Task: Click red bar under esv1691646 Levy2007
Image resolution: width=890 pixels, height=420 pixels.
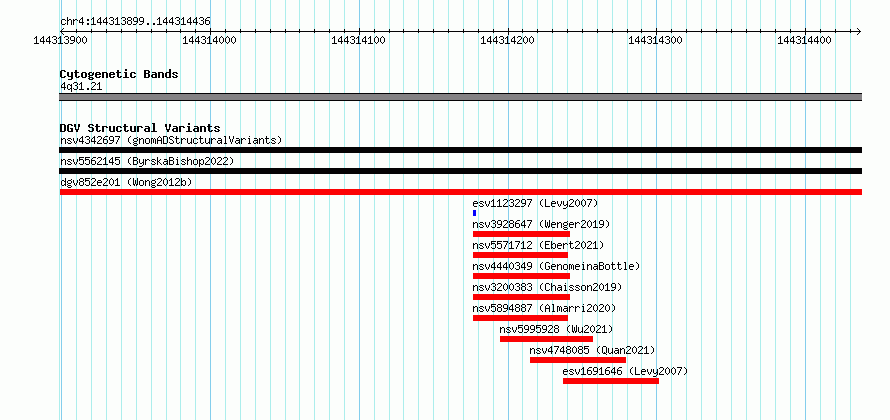Action: click(x=611, y=381)
